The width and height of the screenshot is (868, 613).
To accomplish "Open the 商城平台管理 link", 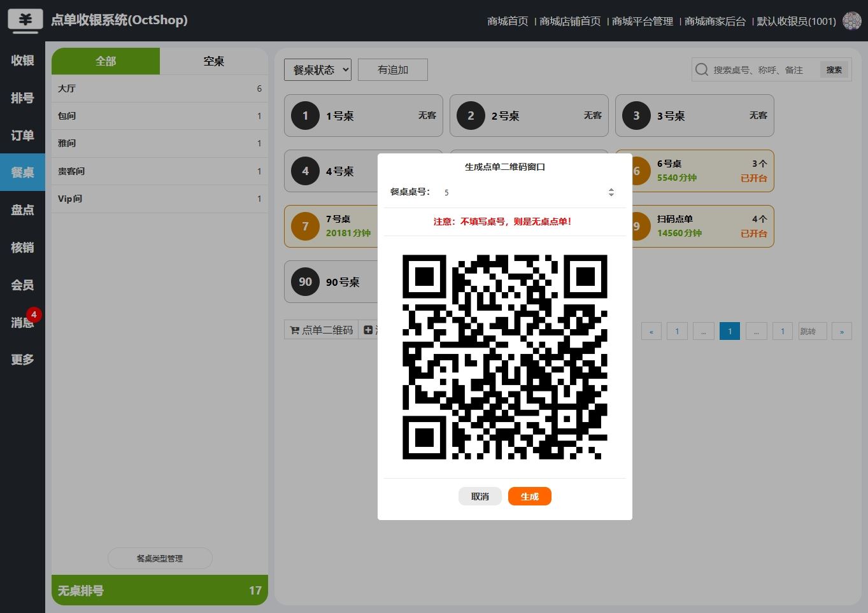I will [643, 21].
